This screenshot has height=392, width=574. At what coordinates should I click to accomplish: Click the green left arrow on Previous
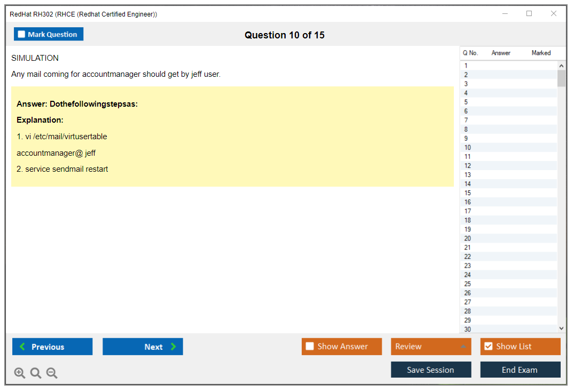[22, 347]
